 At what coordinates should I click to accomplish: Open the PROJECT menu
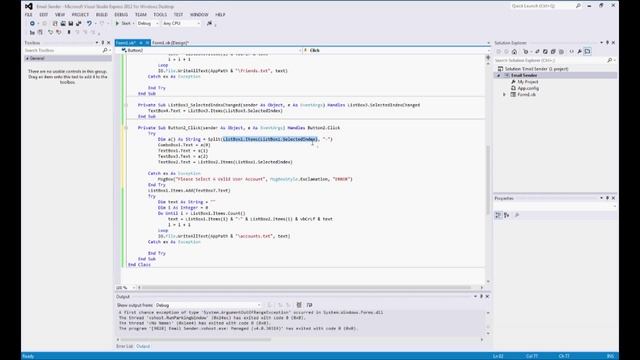click(80, 15)
